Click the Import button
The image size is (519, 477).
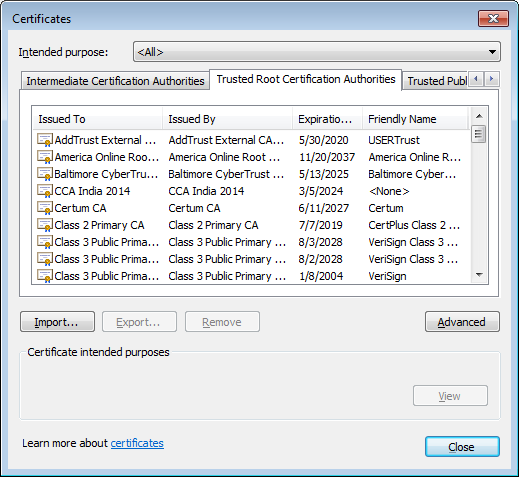click(x=57, y=322)
